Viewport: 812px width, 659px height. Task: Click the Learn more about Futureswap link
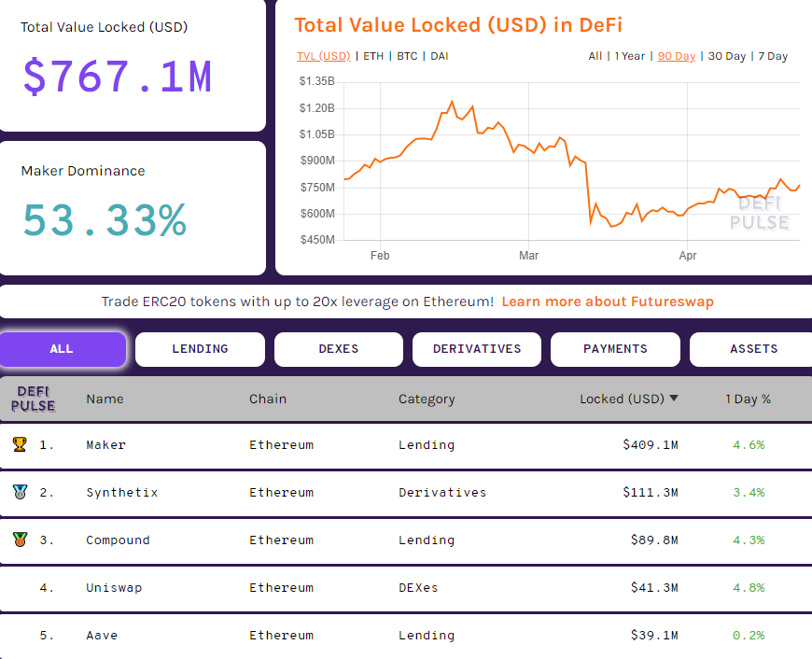pos(608,301)
